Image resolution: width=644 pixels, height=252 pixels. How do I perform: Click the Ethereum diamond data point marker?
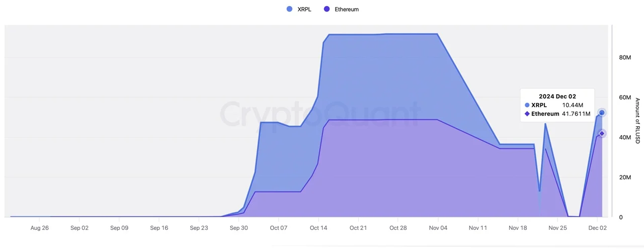tap(602, 133)
